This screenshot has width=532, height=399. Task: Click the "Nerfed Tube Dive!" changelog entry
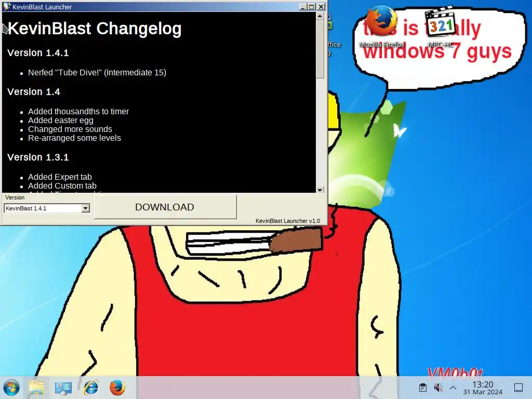(97, 73)
